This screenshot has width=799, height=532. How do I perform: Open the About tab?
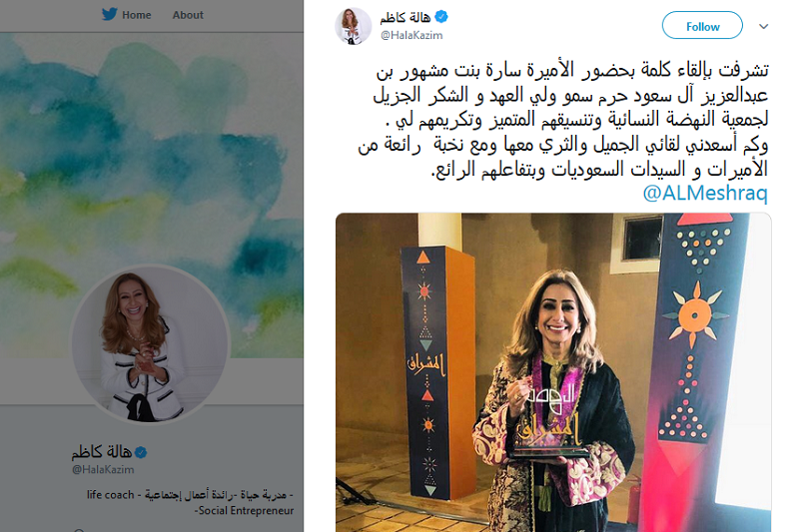click(x=188, y=15)
